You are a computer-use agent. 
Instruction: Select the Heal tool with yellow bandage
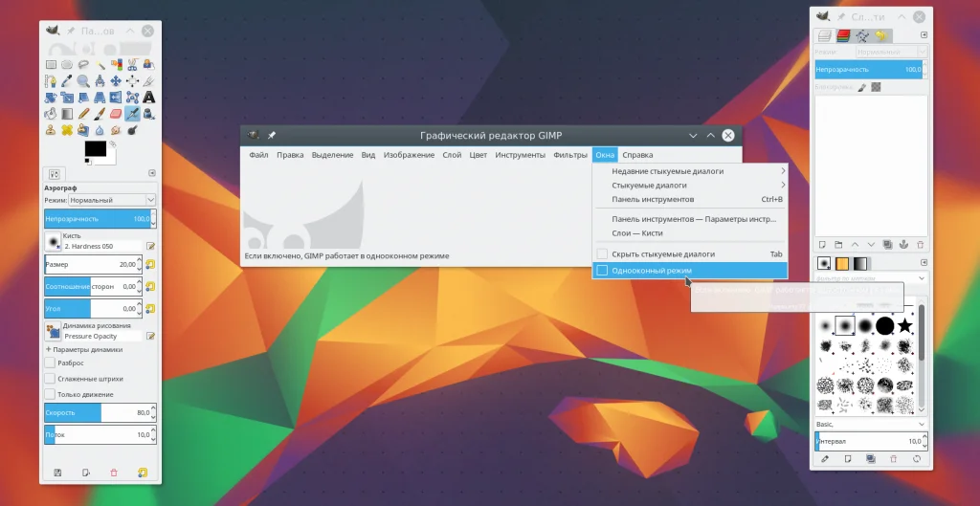click(x=67, y=130)
